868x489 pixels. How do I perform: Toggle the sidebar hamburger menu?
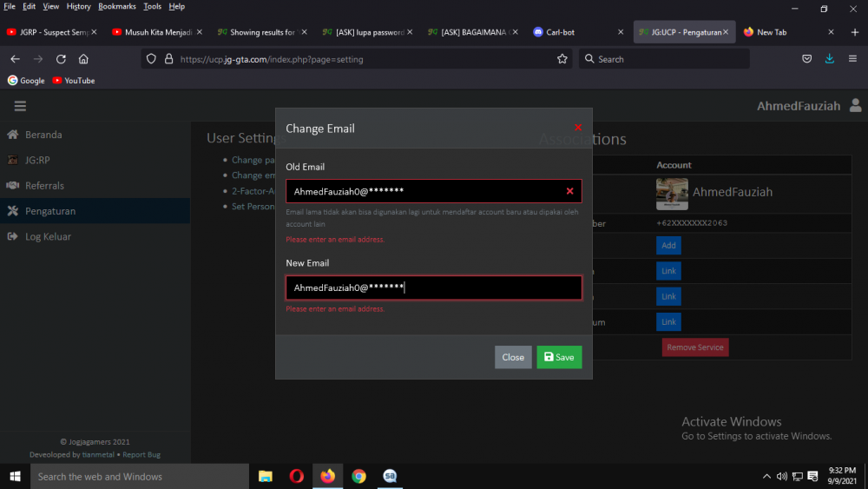click(20, 106)
